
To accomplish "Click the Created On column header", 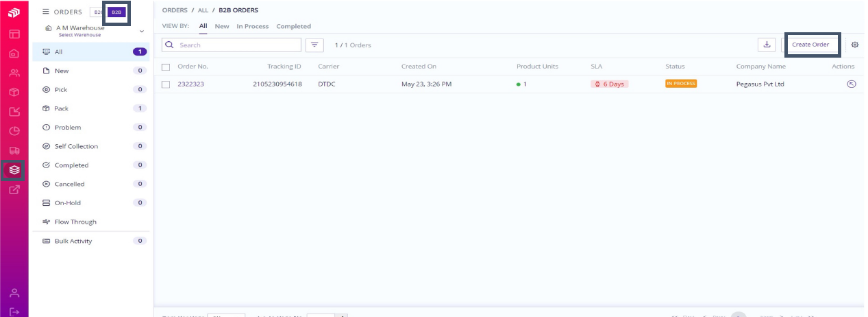I will coord(419,67).
